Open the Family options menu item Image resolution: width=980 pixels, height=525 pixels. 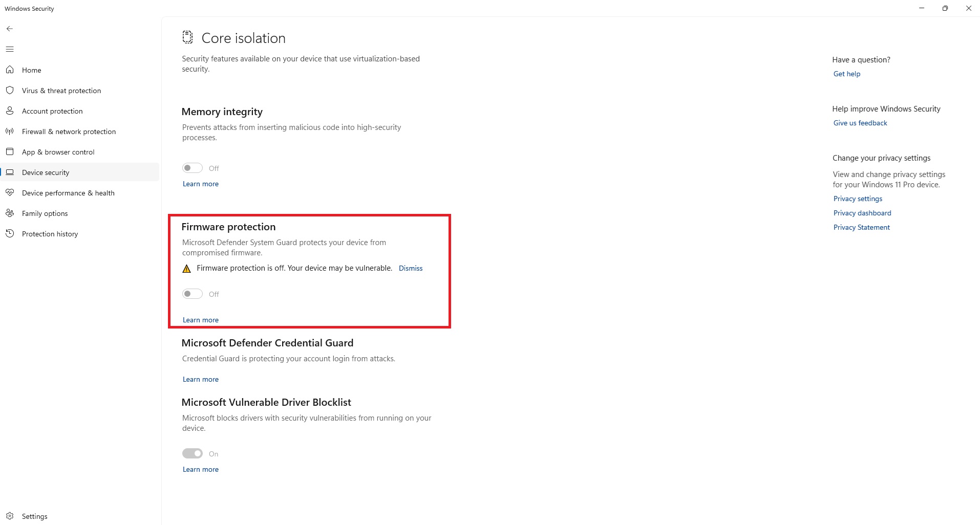(45, 213)
